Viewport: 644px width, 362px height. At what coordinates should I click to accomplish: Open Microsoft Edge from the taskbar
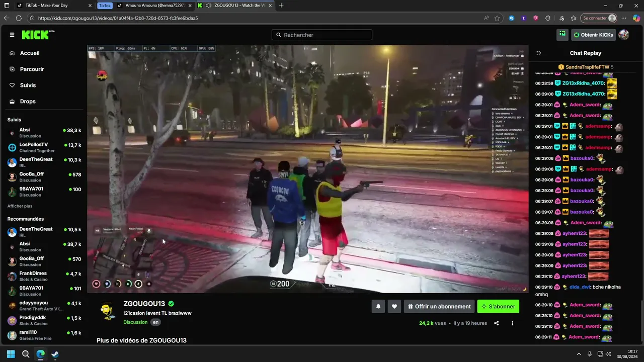40,354
